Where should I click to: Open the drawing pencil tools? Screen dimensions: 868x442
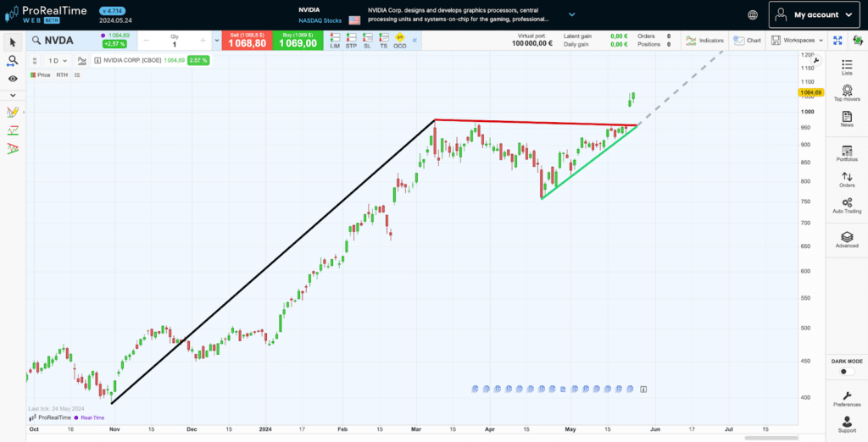(13, 112)
